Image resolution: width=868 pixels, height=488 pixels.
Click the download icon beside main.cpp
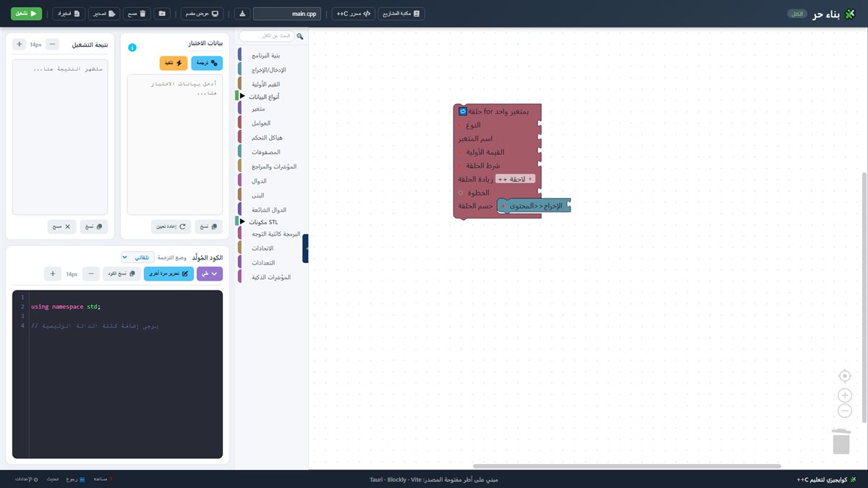point(242,14)
